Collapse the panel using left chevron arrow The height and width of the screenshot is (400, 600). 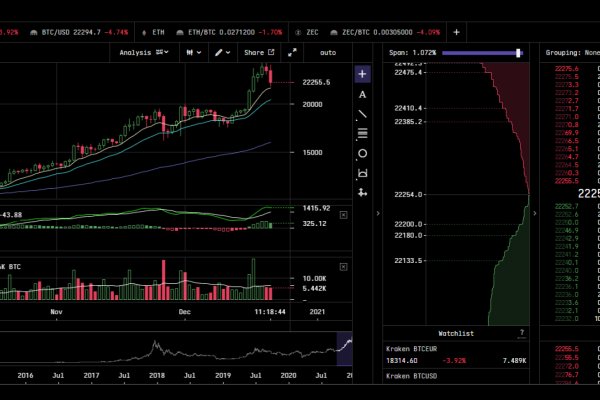[377, 213]
